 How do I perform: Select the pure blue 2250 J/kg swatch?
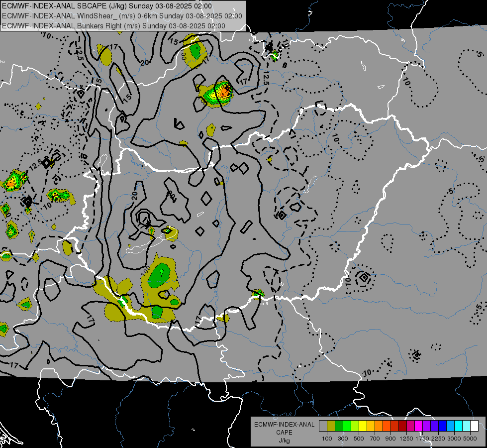click(x=443, y=426)
